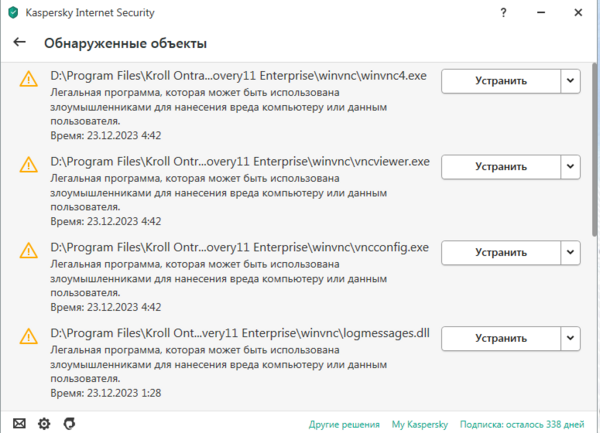
Task: Click the warning icon beside winvnc4.exe
Action: 29,81
